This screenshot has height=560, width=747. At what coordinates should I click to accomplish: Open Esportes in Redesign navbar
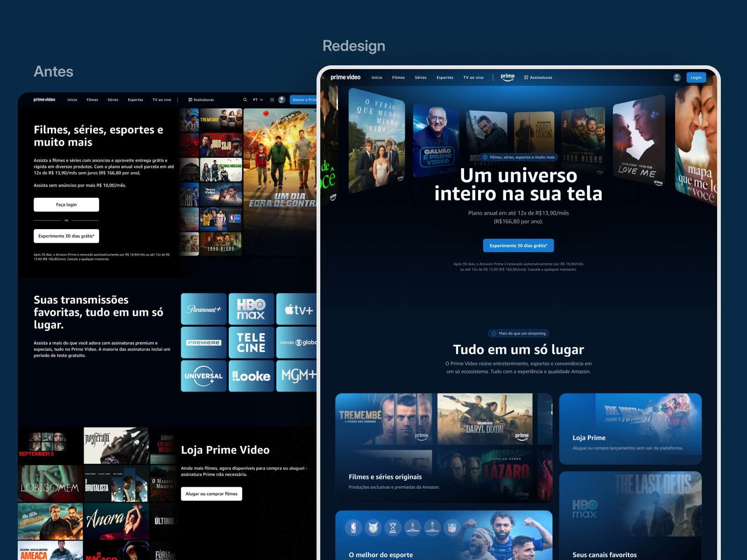[x=445, y=77]
